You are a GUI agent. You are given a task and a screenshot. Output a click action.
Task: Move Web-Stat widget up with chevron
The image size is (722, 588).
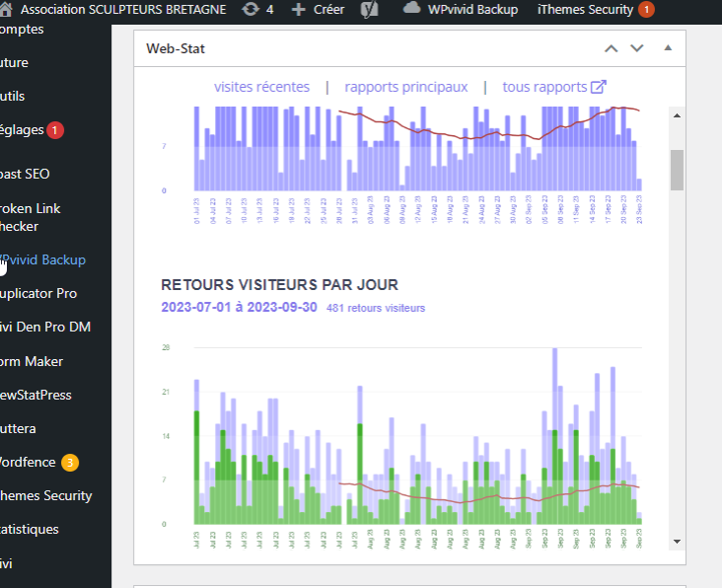pyautogui.click(x=612, y=47)
